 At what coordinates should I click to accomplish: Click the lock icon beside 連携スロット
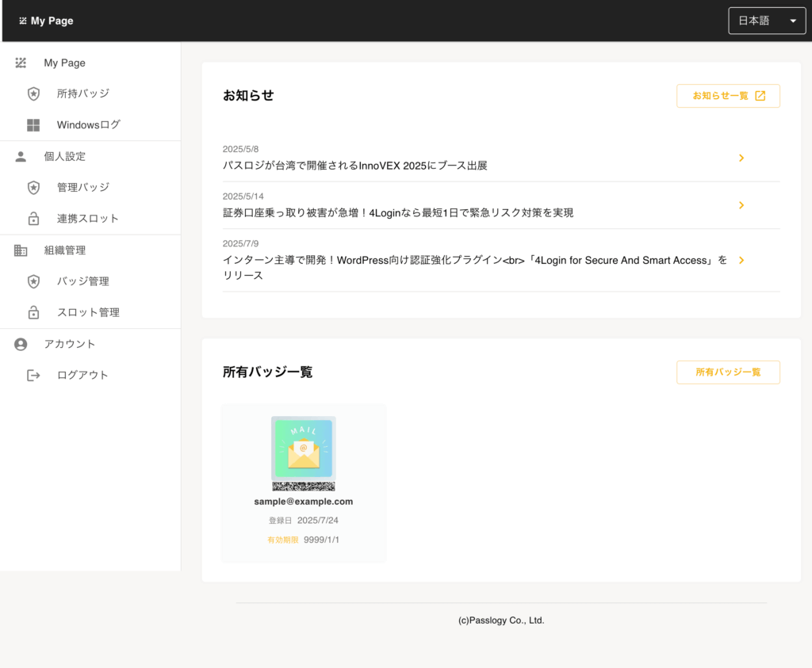[33, 219]
